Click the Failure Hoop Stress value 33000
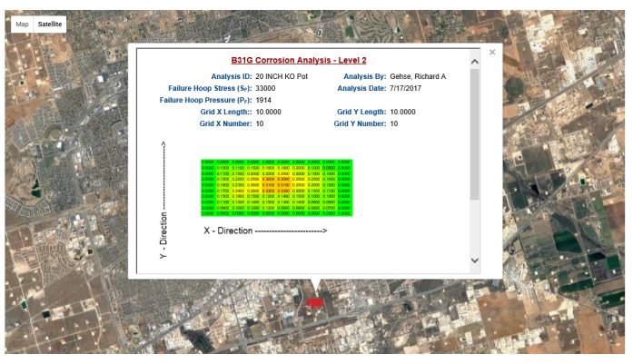633x364 pixels. tap(265, 88)
